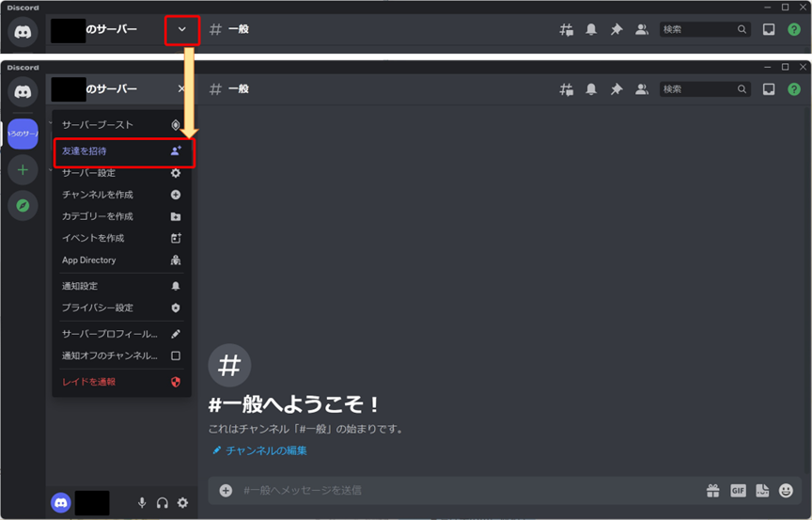Click search field in lower window
812x520 pixels.
(705, 89)
